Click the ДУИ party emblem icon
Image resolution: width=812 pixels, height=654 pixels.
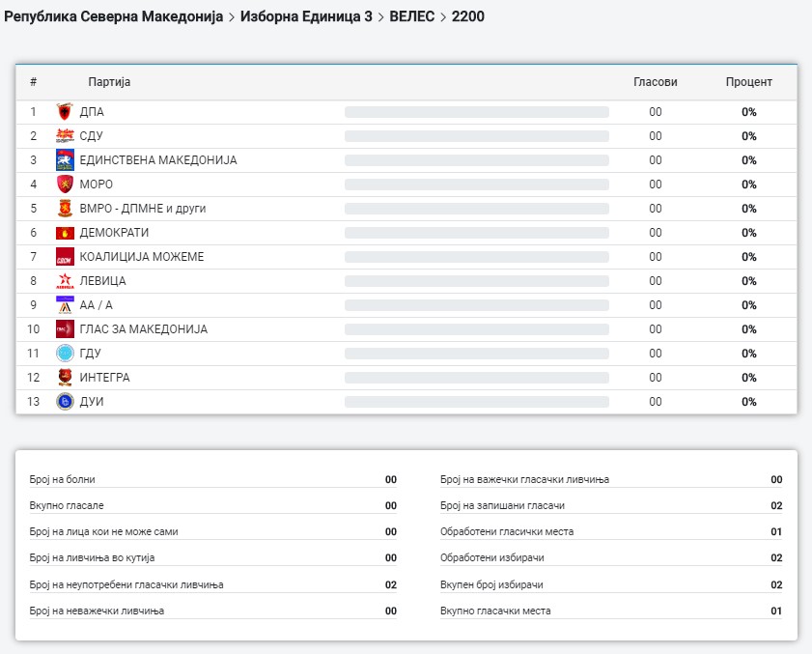pos(65,402)
